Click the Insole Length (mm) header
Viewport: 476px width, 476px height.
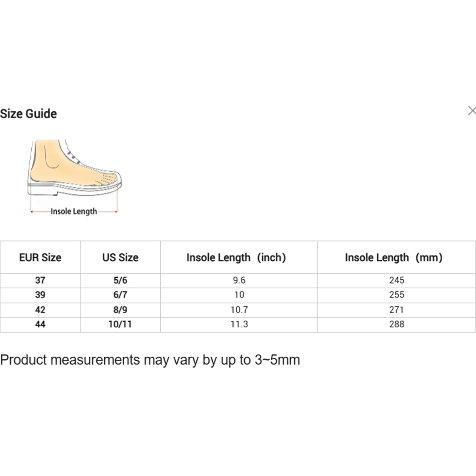click(x=393, y=257)
